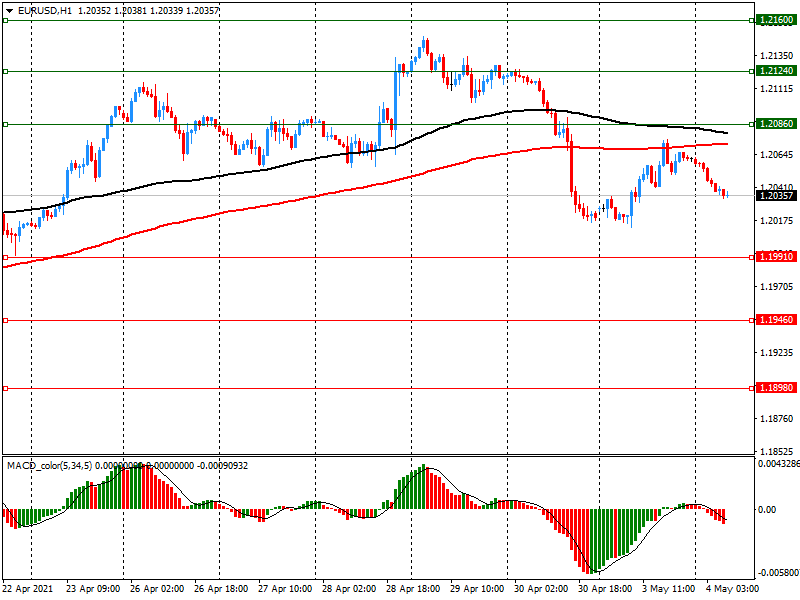Click the 1.19705 price scale value

point(777,287)
